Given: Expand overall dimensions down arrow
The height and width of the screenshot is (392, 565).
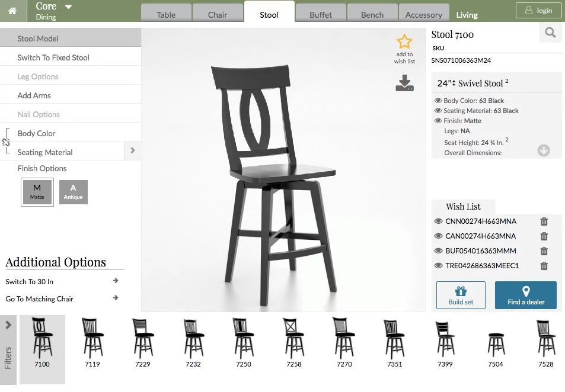Looking at the screenshot, I should tap(544, 150).
